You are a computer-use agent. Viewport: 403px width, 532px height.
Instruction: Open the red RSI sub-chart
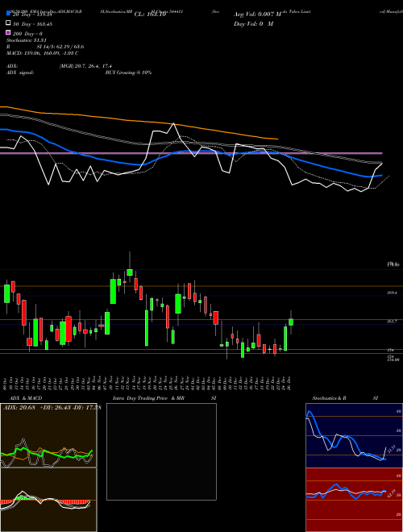point(354,500)
